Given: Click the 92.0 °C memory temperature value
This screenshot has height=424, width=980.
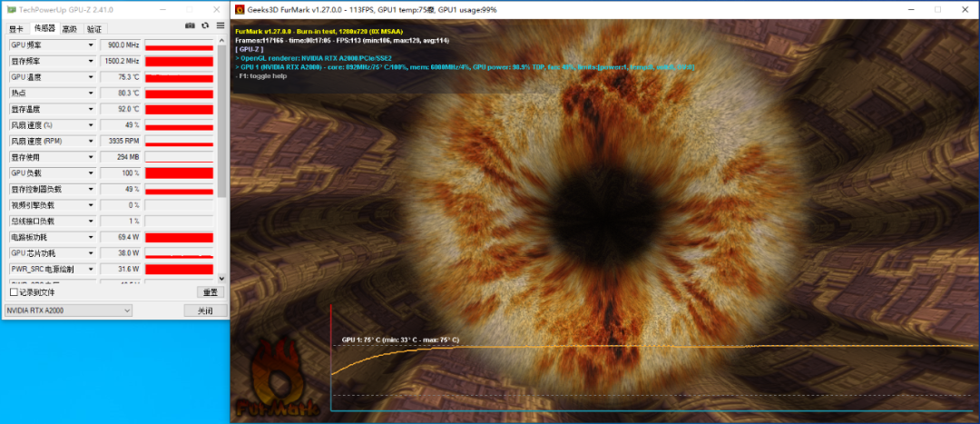Looking at the screenshot, I should coord(121,110).
